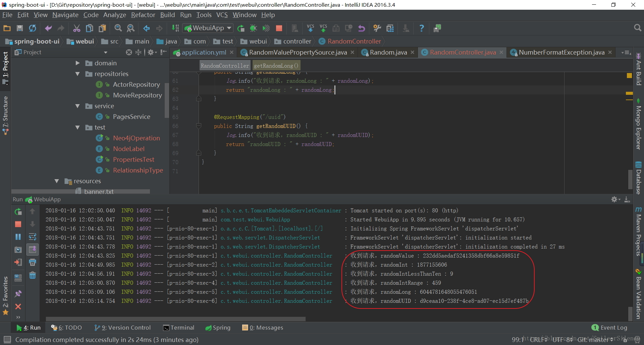Click the controller breadcrumb
The width and height of the screenshot is (644, 345).
(293, 41)
